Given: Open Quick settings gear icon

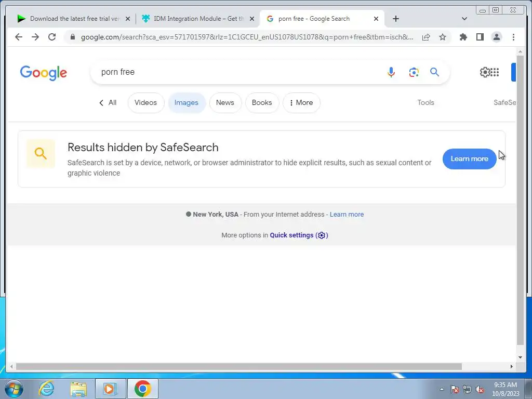Looking at the screenshot, I should (485, 72).
